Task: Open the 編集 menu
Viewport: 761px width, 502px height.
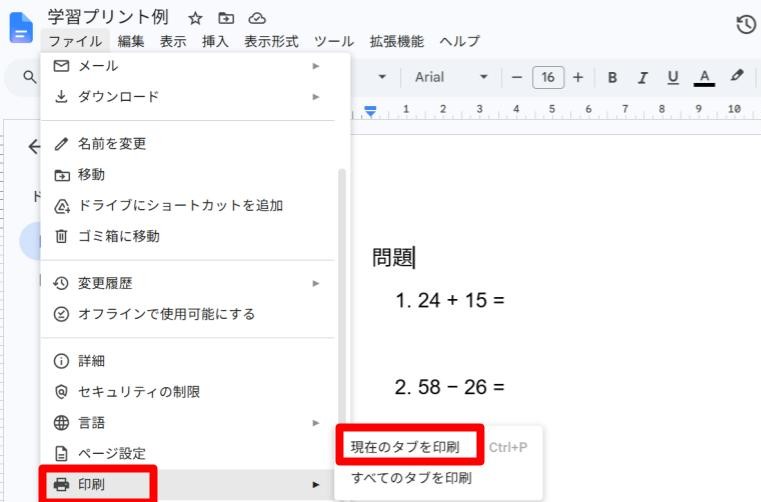Action: click(x=131, y=41)
